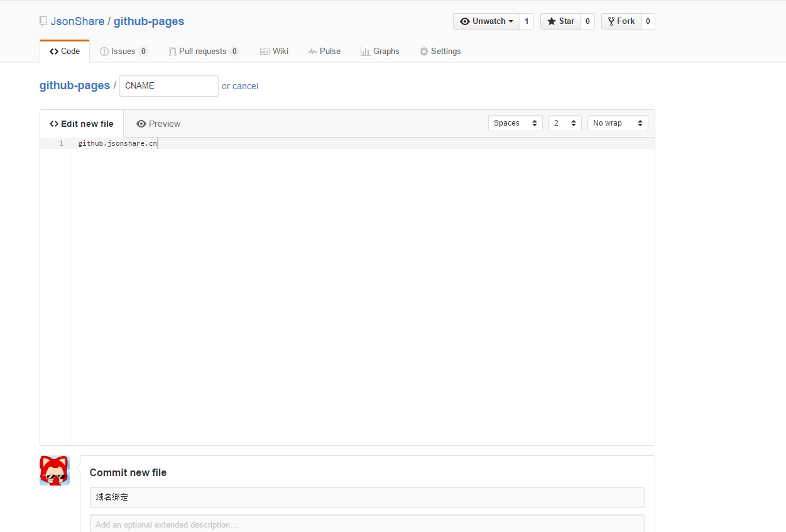This screenshot has height=532, width=786.
Task: Click the eye icon on Unwatch button
Action: point(465,21)
